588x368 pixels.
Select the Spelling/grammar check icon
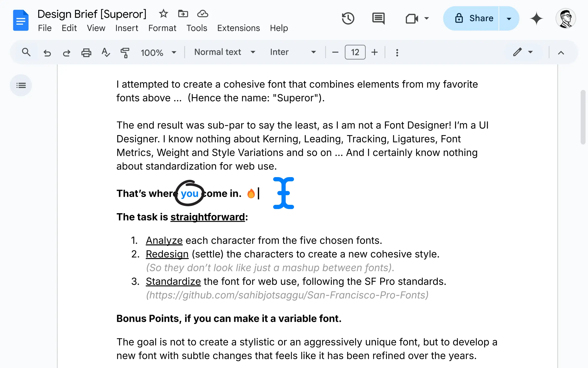(x=105, y=52)
